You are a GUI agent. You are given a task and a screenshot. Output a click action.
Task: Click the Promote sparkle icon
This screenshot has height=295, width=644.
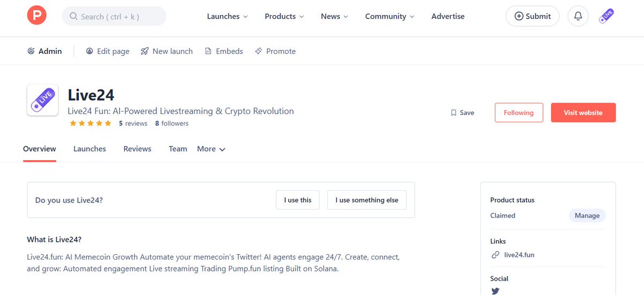click(259, 51)
